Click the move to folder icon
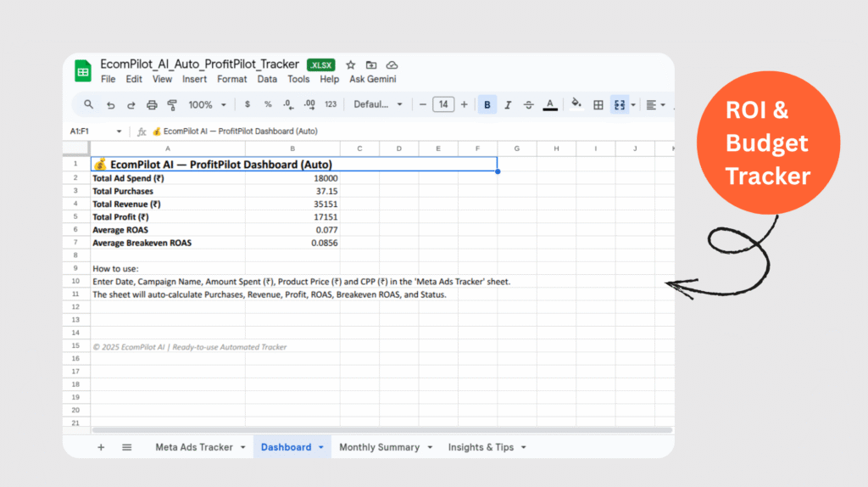 click(371, 64)
